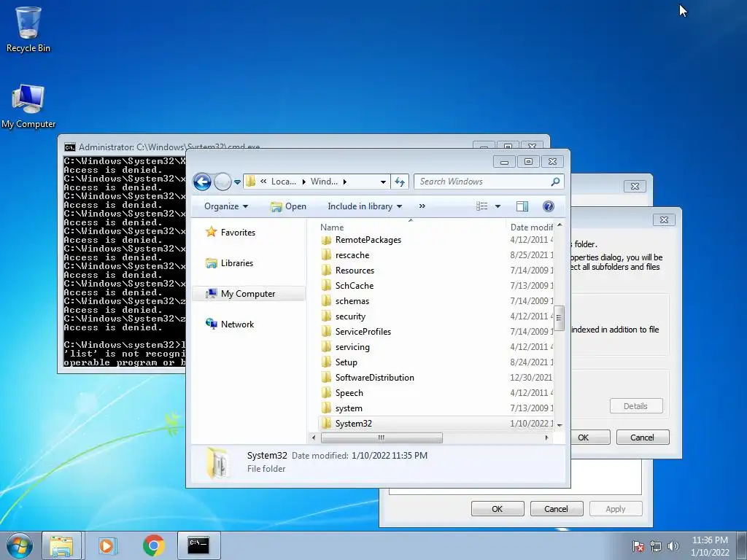
Task: Show more toolbar commands chevron
Action: [422, 206]
